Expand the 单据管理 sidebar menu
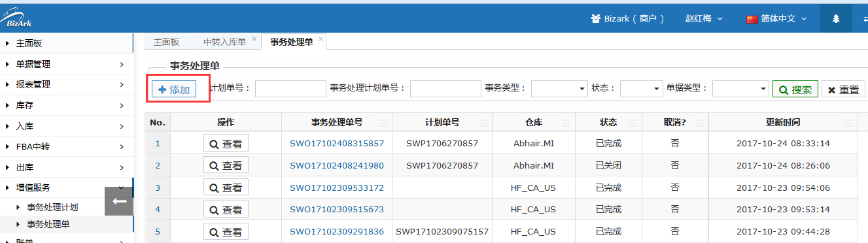Image resolution: width=868 pixels, height=243 pixels. pyautogui.click(x=66, y=64)
